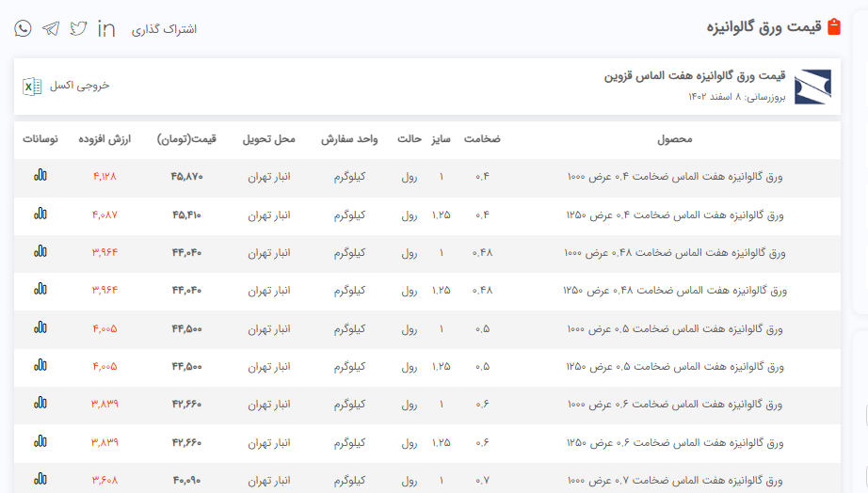Click the ارزش افزوده column header
The width and height of the screenshot is (868, 493).
tap(105, 139)
